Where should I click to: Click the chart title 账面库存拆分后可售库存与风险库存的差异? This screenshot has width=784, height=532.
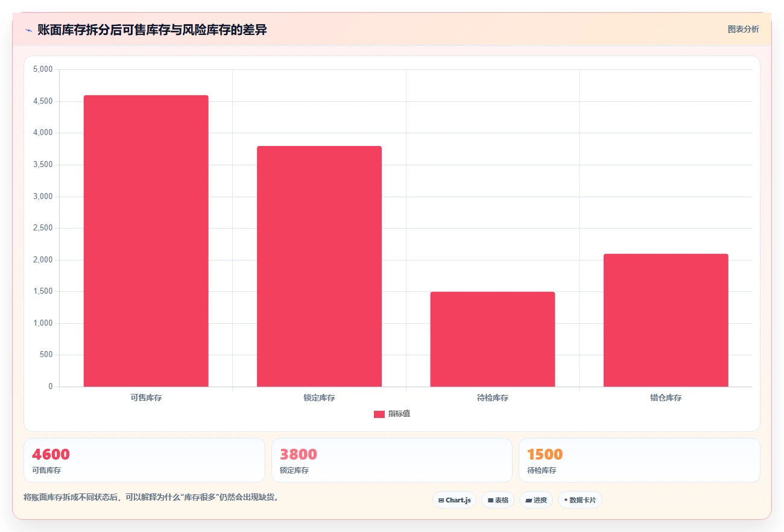pyautogui.click(x=152, y=30)
